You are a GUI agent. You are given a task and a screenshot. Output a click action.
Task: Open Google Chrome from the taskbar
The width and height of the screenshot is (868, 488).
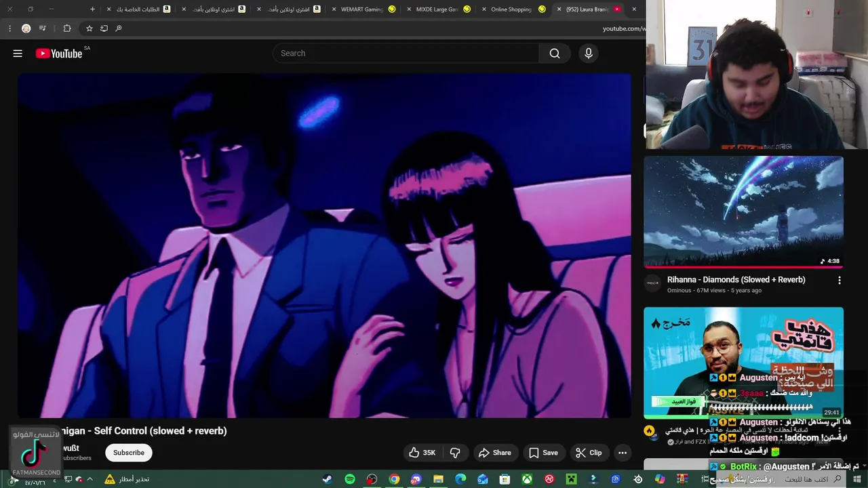[x=394, y=479]
